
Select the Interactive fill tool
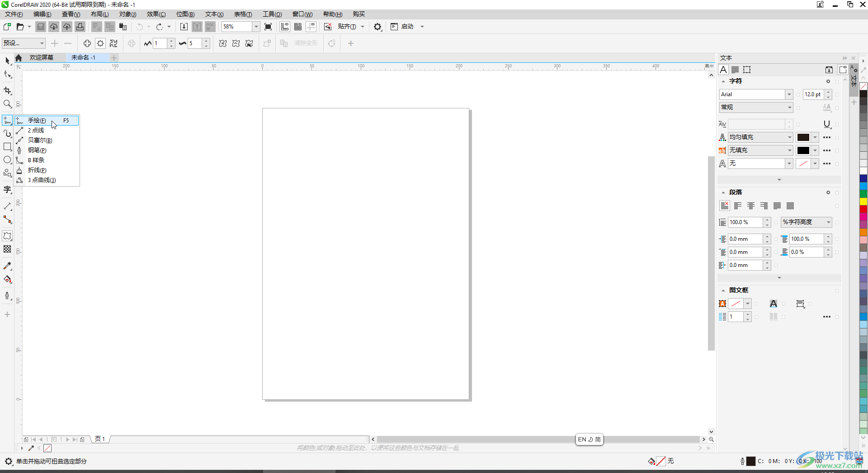coord(7,279)
